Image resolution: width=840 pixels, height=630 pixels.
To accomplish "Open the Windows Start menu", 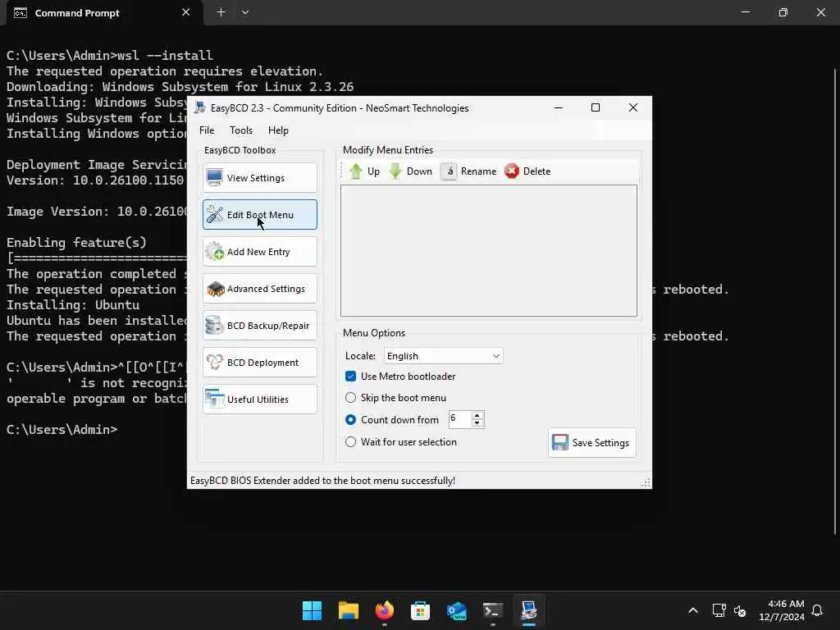I will (312, 610).
